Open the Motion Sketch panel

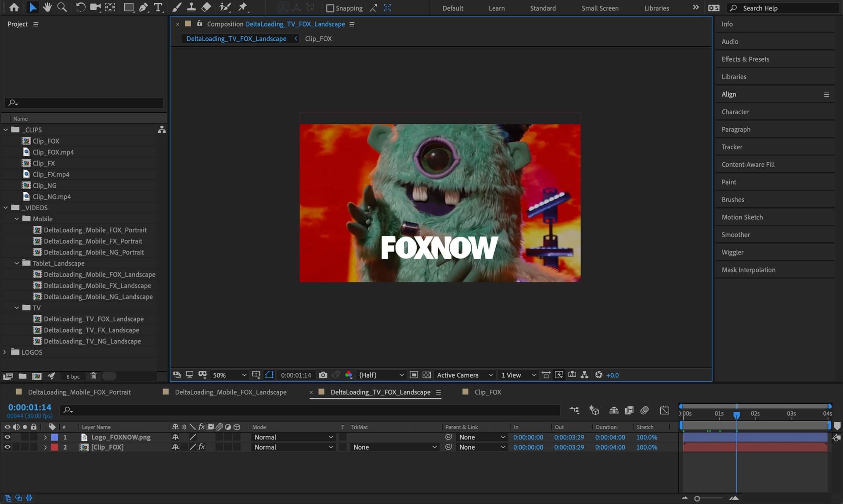point(742,217)
